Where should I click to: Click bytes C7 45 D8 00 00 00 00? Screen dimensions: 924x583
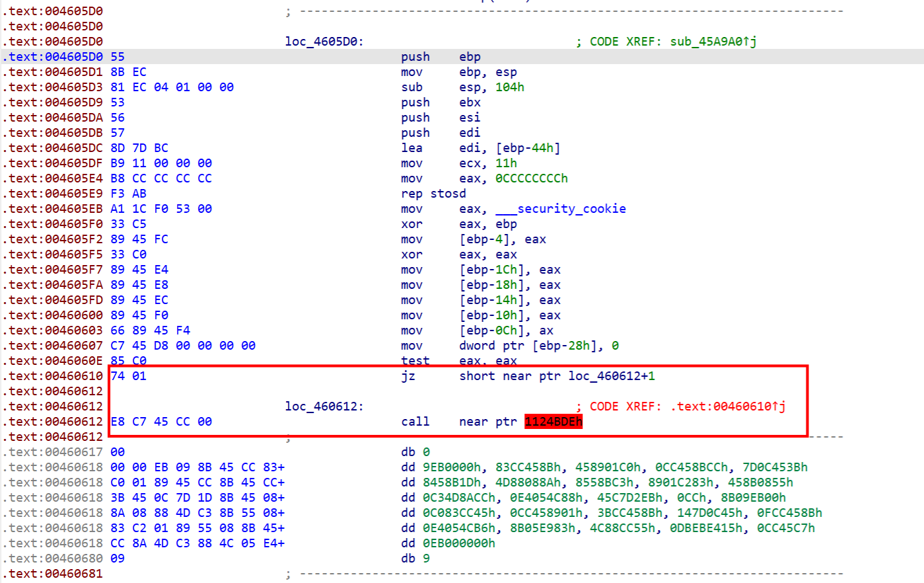coord(183,346)
